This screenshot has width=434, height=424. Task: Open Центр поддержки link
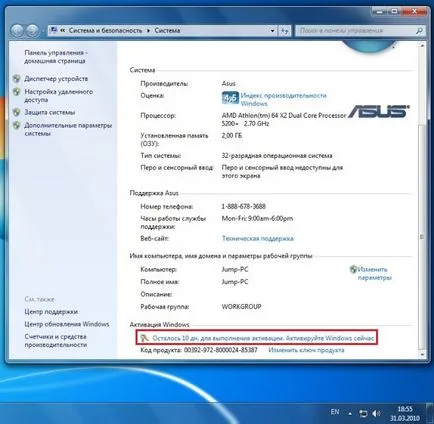[x=51, y=312]
